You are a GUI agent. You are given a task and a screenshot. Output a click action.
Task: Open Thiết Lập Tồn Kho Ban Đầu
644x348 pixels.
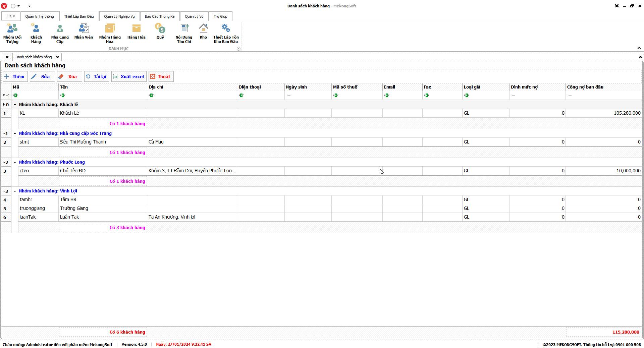click(226, 34)
